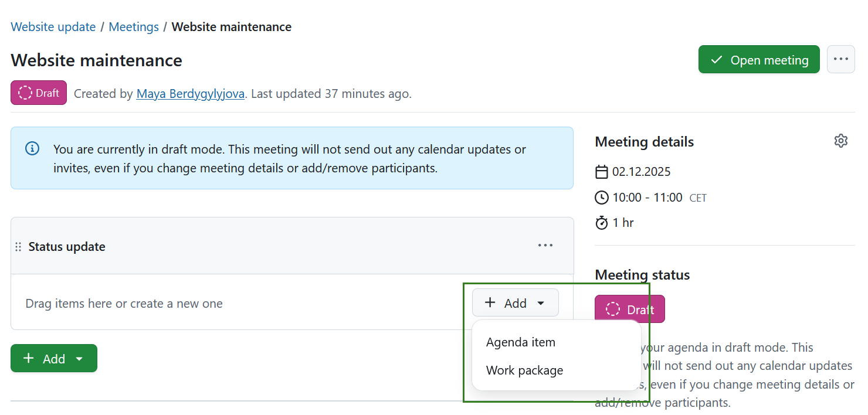Click the Status update section heading
Image resolution: width=868 pixels, height=415 pixels.
pos(67,247)
